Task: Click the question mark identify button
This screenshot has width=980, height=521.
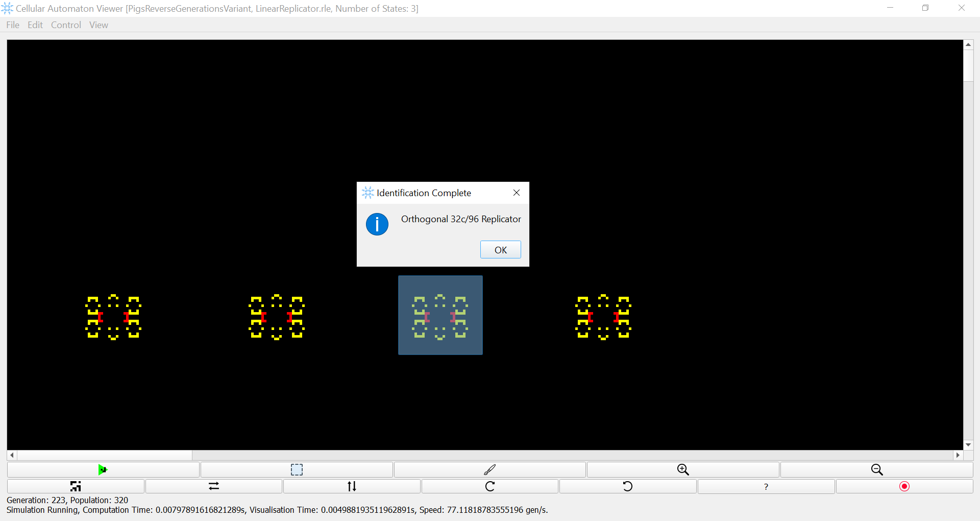Action: point(766,486)
